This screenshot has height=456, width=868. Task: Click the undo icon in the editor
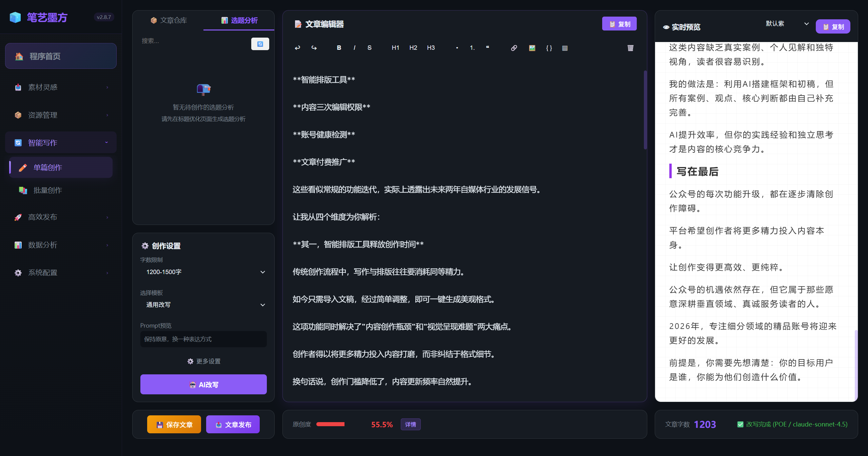297,48
